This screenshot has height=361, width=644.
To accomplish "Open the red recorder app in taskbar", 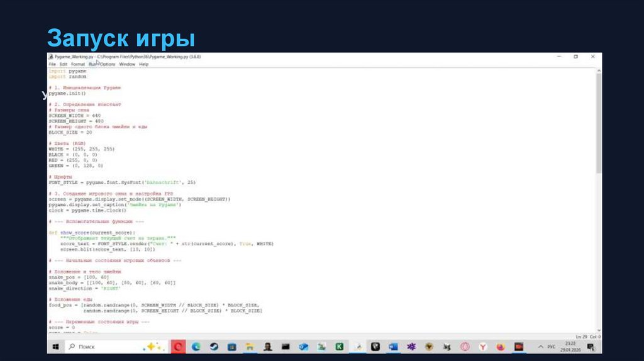I will pyautogui.click(x=519, y=347).
